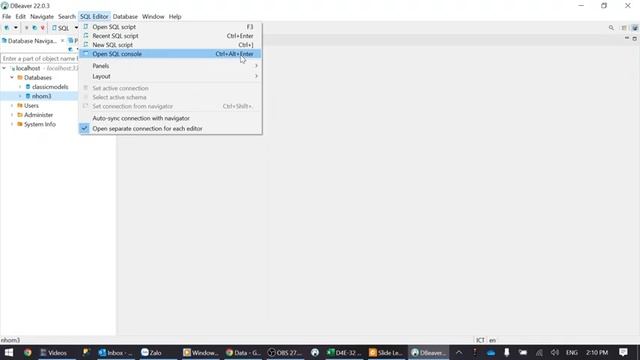Click the Reconnect toolbar icon
640x360 pixels.
(34, 28)
